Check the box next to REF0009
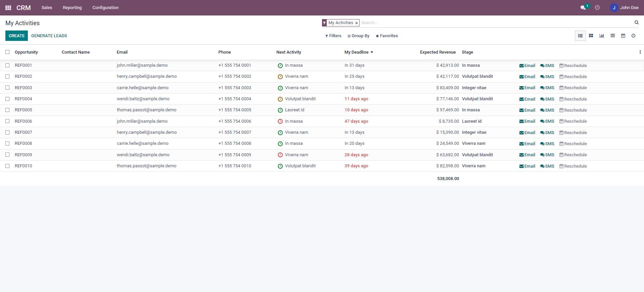The height and width of the screenshot is (292, 644). [x=7, y=155]
